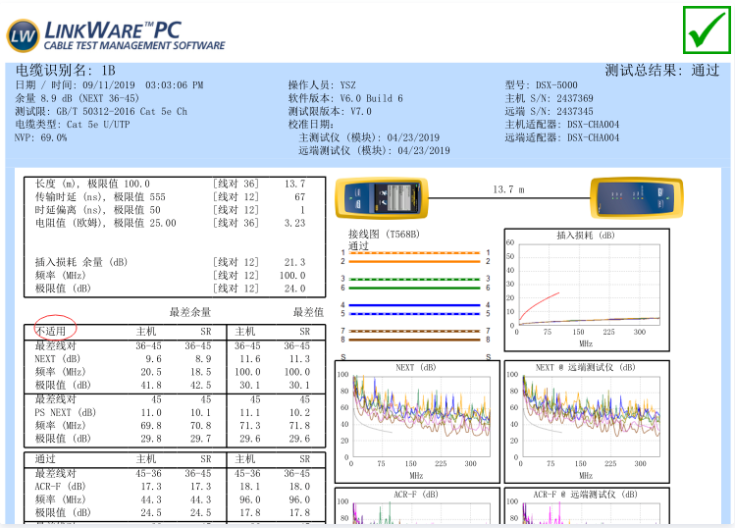Click the 通过 header above ACR-F table
Image resolution: width=735 pixels, height=528 pixels.
[x=46, y=459]
